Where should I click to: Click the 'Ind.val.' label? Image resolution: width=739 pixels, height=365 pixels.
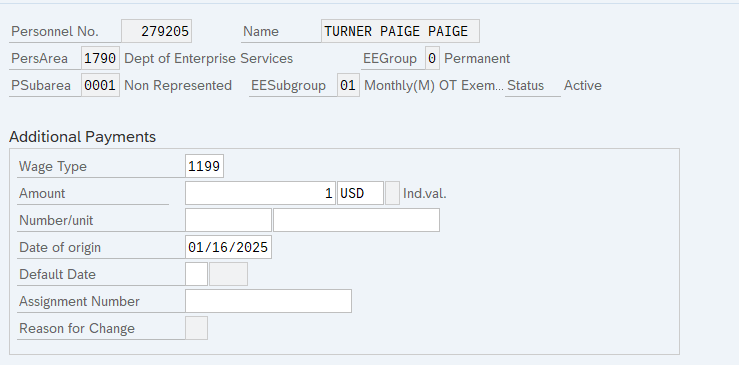(425, 193)
